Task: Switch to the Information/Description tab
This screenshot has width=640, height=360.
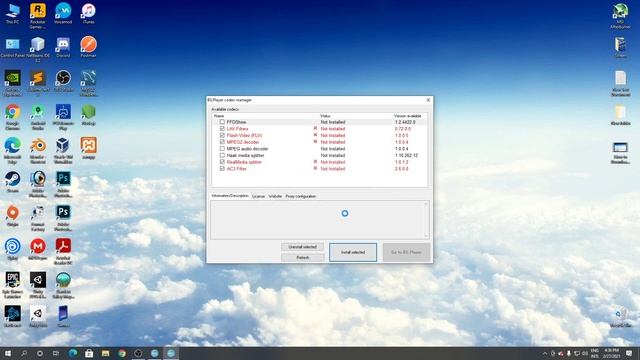Action: coord(230,196)
